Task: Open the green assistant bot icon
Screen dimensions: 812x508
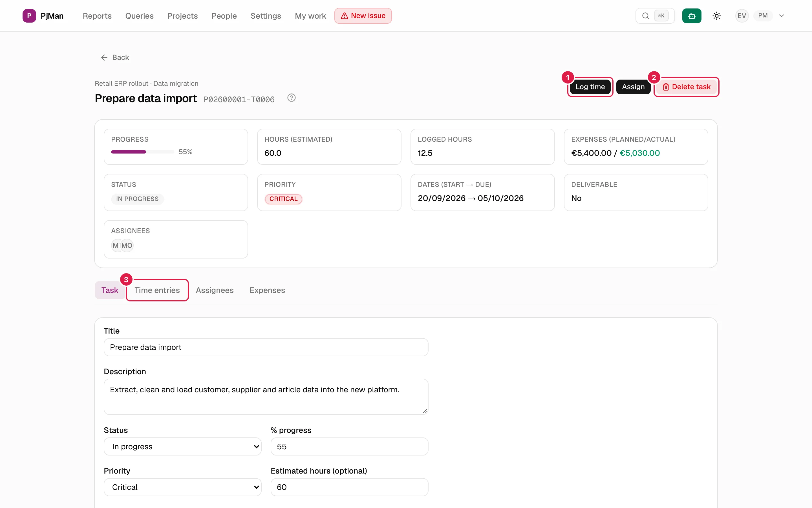Action: (692, 16)
